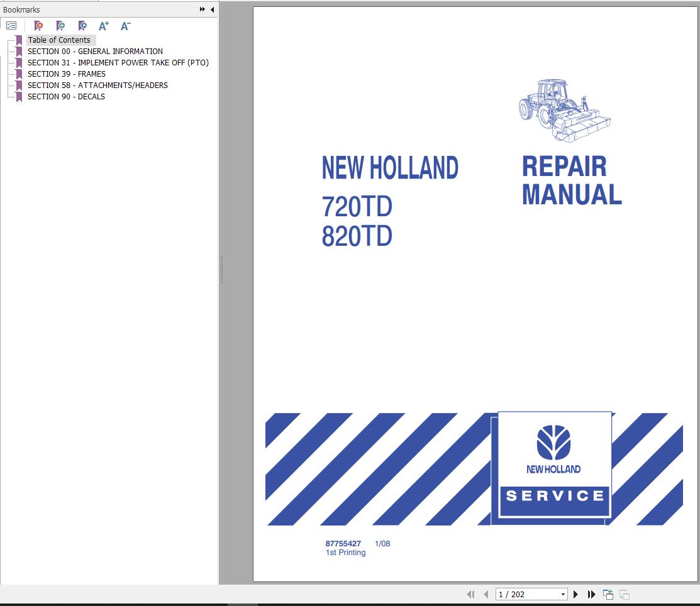Open SECTION 00 - GENERAL INFORMATION bookmark
This screenshot has height=606, width=700.
pos(95,52)
